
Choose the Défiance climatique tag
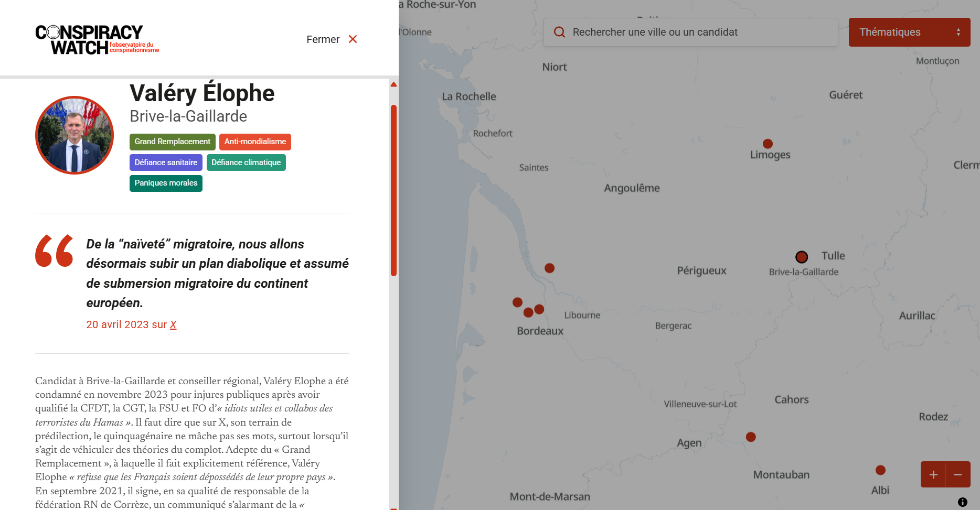246,162
